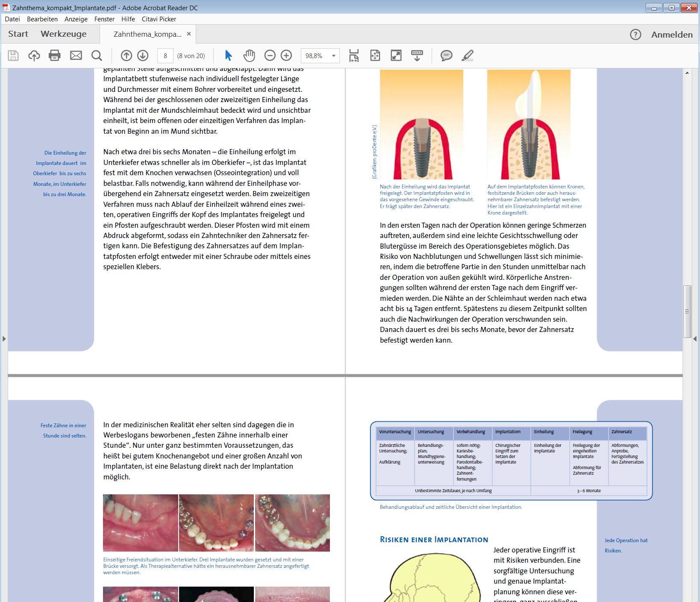Image resolution: width=700 pixels, height=602 pixels.
Task: Activate the hand pan tool
Action: [x=249, y=56]
